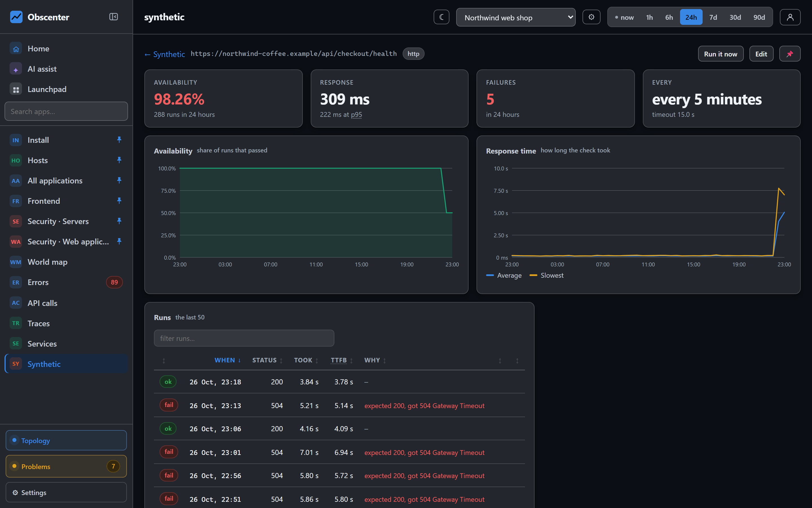Open the gear settings icon in header
Screen dimensions: 812x508
[x=591, y=17]
